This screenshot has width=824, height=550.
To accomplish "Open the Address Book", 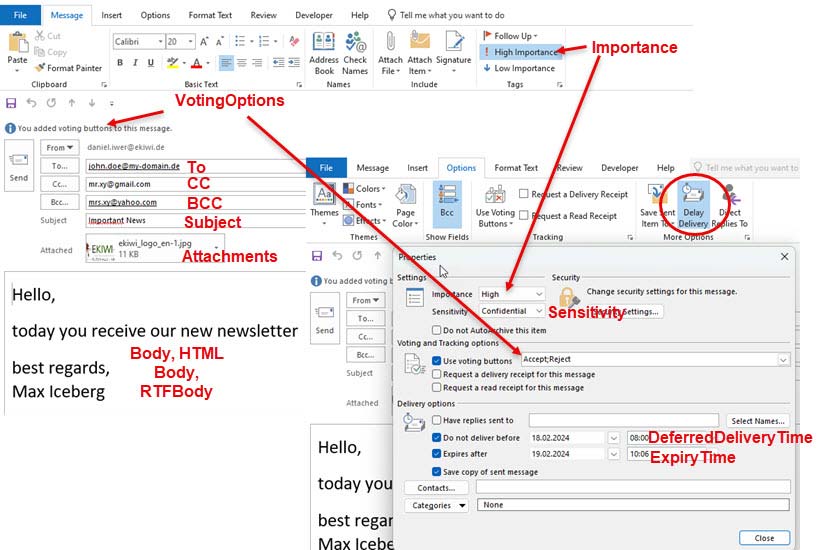I will point(324,53).
